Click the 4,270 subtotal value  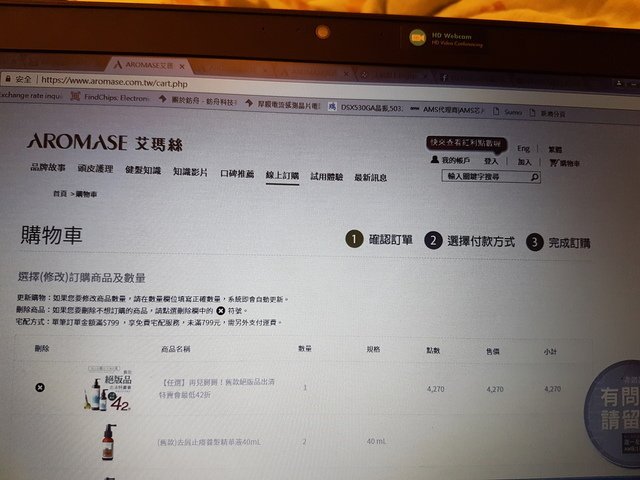coord(552,389)
